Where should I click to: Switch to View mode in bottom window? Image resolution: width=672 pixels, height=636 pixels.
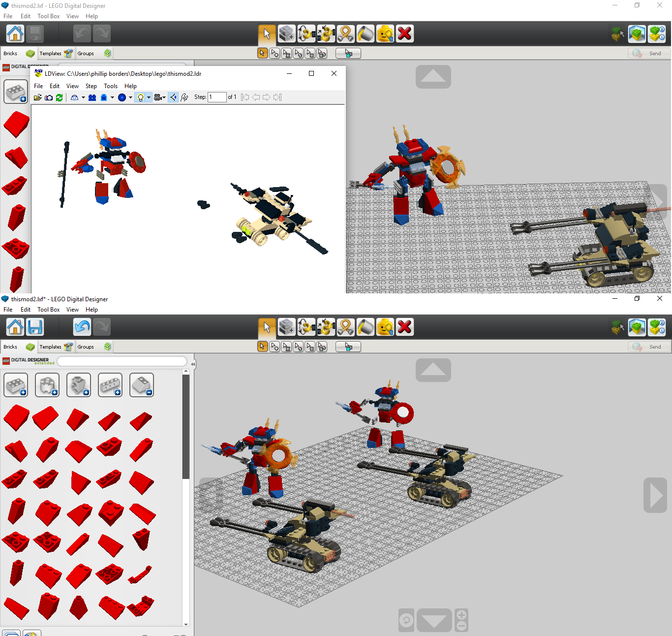click(x=637, y=327)
